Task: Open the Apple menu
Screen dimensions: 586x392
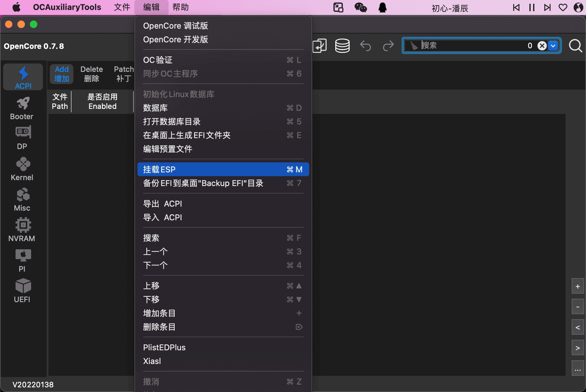Action: click(16, 7)
